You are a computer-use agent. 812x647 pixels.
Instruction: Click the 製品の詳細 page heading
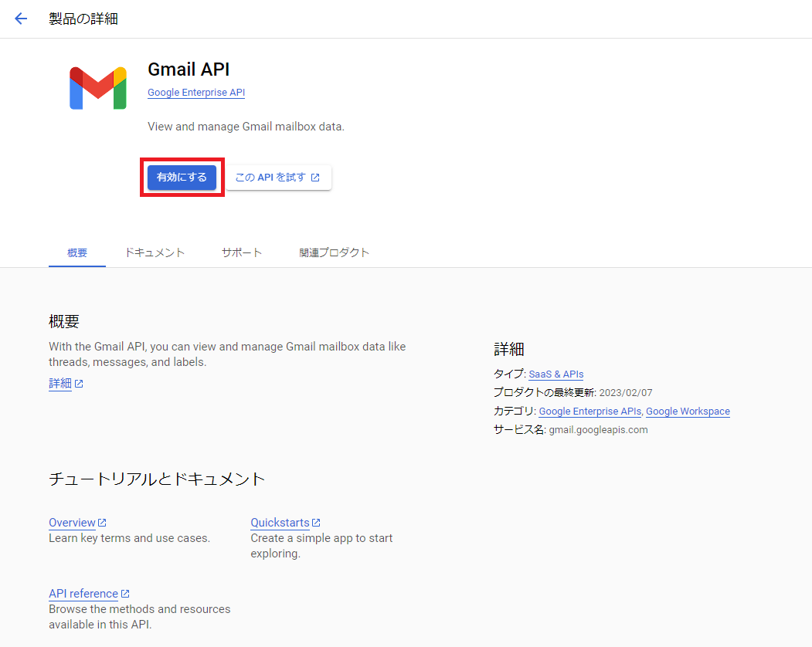click(83, 19)
